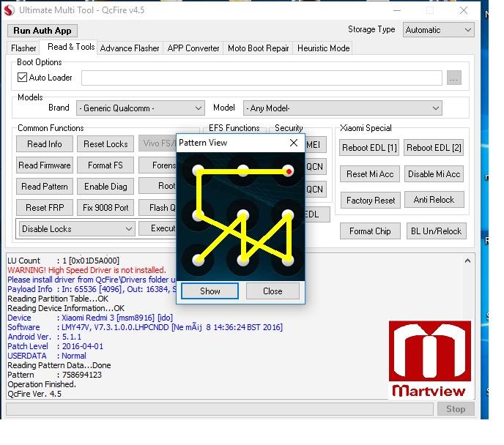Toggle the Auto Loader checkbox
504x445 pixels.
[x=22, y=78]
